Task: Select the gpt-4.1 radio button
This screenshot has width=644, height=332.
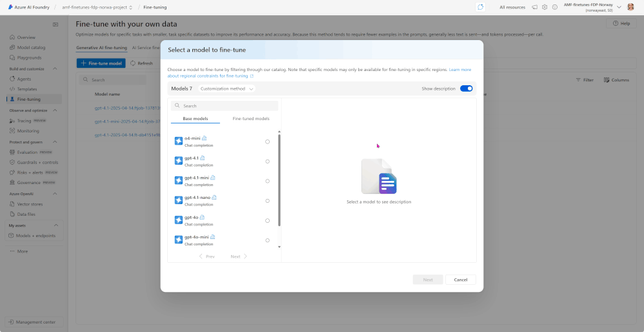Action: click(267, 161)
